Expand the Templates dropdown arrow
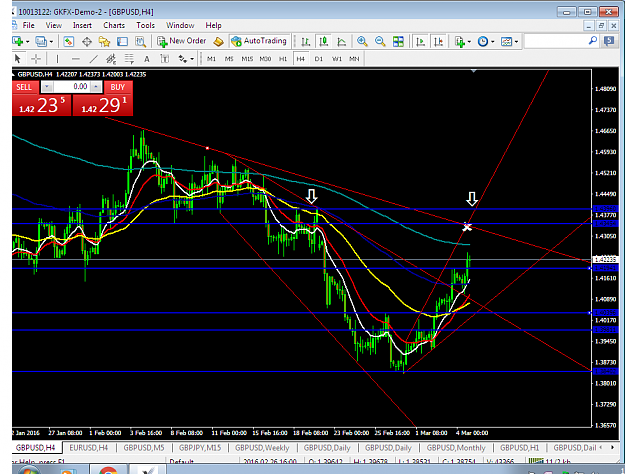The height and width of the screenshot is (474, 625). click(x=516, y=42)
